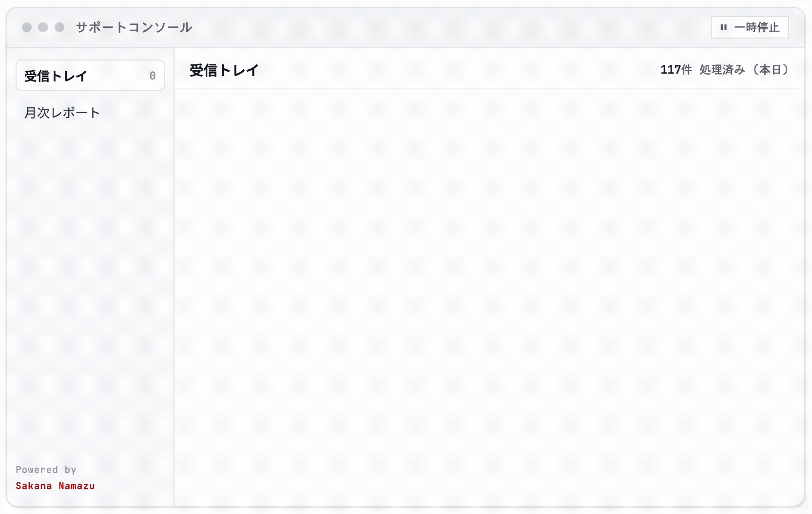Click the leftmost gray window dot

pyautogui.click(x=27, y=27)
